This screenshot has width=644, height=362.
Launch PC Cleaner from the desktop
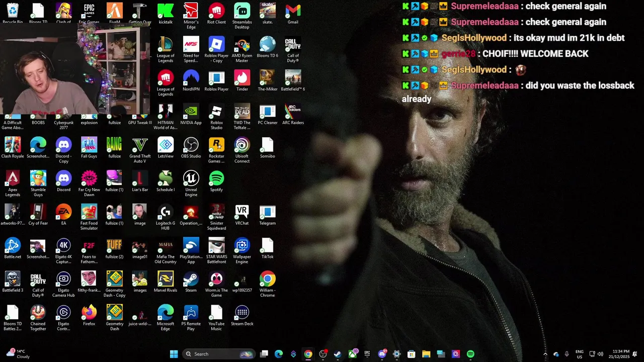[x=268, y=114]
